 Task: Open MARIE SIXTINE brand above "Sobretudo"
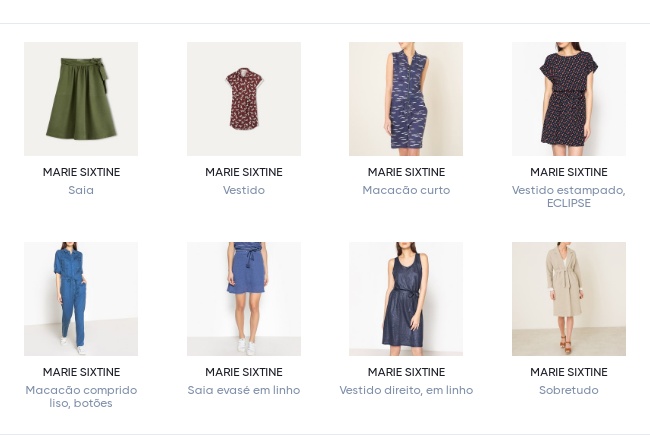tap(569, 372)
